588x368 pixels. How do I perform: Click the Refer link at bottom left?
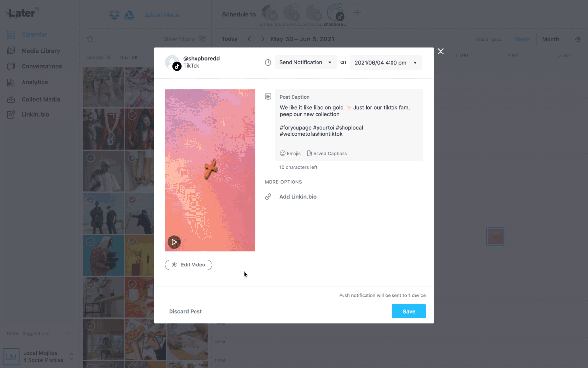pos(13,333)
